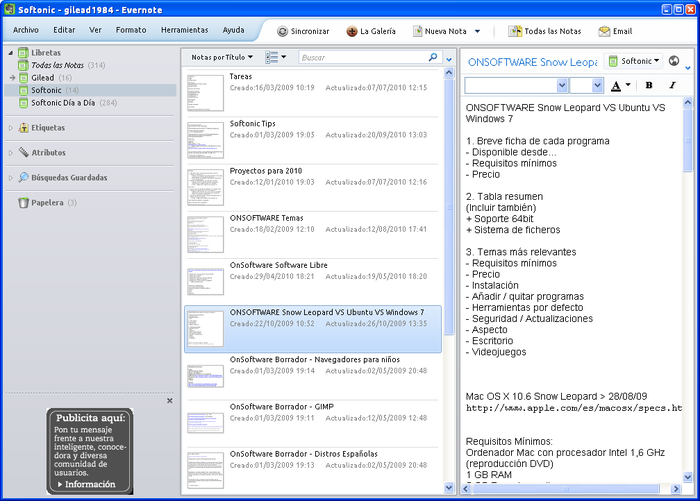Show Todas las Notas from toolbar
Screen dimensions: 700x501
(x=545, y=31)
